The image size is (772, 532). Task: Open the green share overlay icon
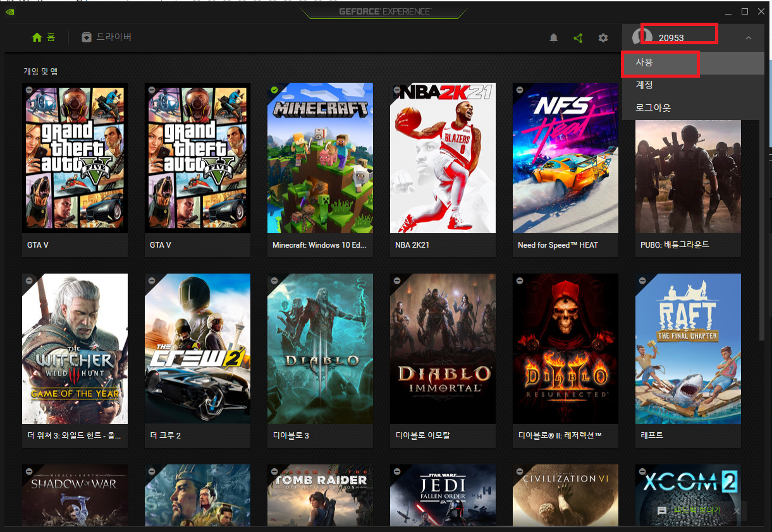[578, 38]
